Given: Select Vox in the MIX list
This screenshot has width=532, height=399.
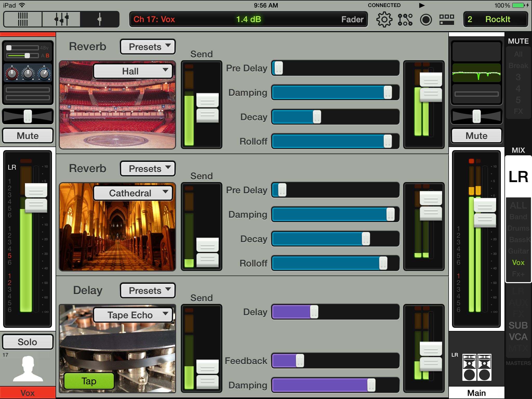Looking at the screenshot, I should 518,262.
